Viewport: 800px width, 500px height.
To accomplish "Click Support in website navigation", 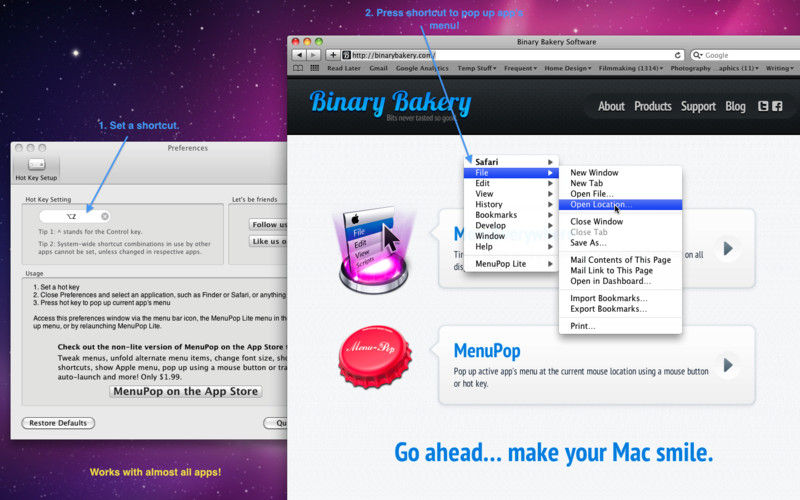I will 698,107.
